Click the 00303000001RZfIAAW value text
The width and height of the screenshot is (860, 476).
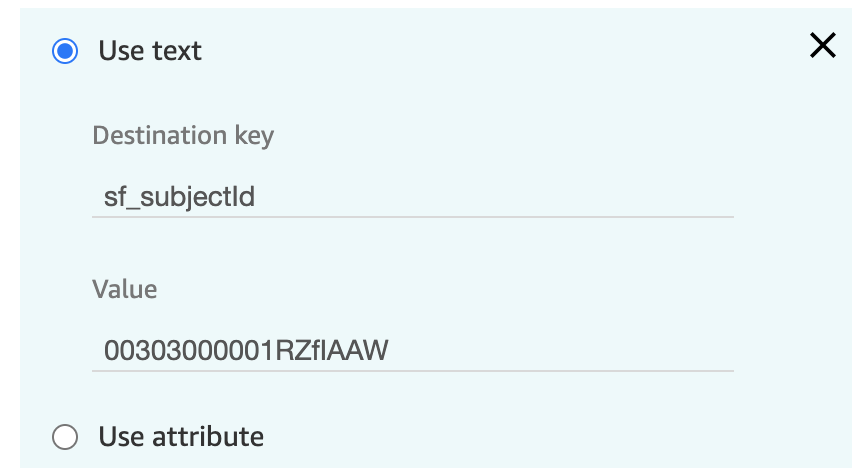tap(246, 350)
